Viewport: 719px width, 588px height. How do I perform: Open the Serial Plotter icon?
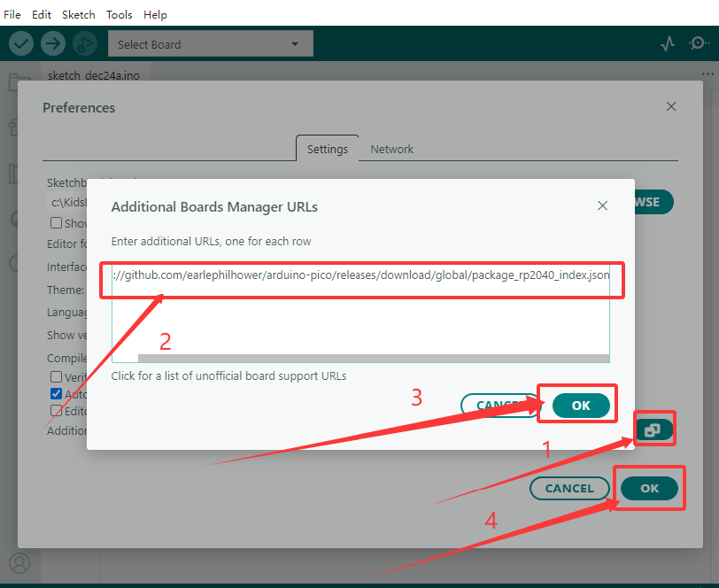pyautogui.click(x=668, y=43)
